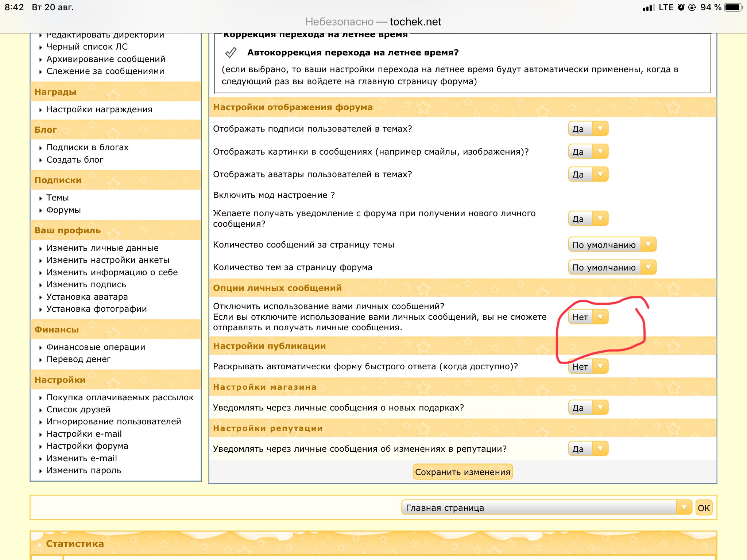Open 'Изменить информацию о себе' link
Viewport: 747px width, 560px height.
coord(112,272)
